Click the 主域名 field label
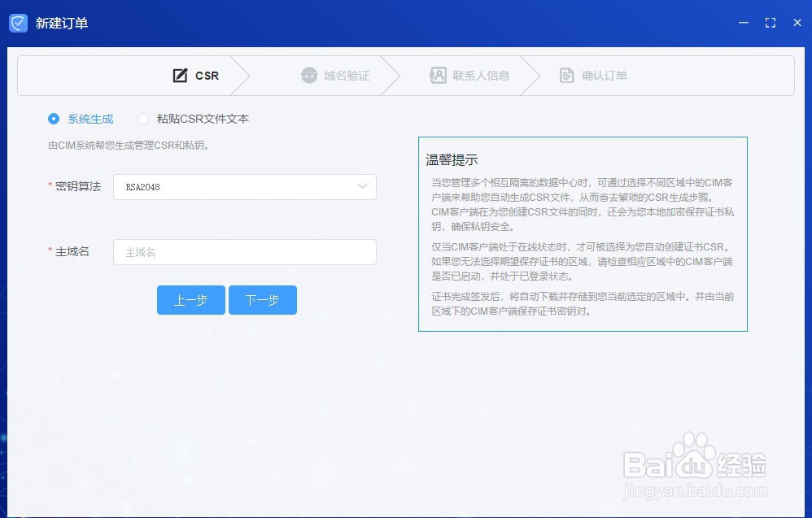 tap(72, 251)
